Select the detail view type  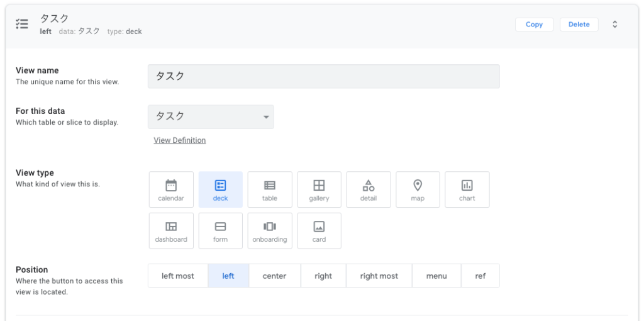point(369,189)
